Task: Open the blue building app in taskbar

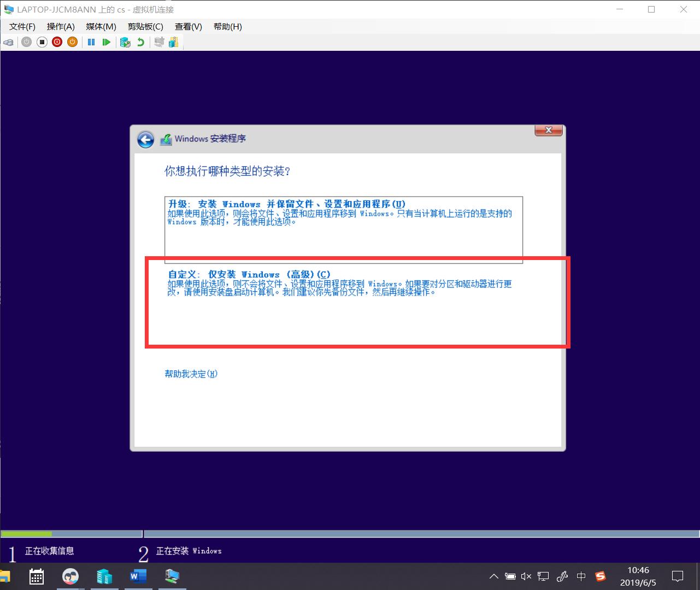Action: (104, 576)
